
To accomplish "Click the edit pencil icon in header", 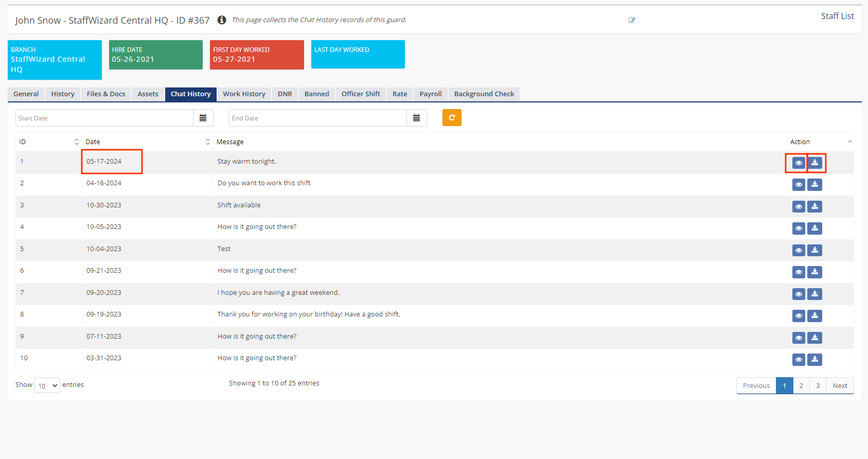I will coord(632,20).
